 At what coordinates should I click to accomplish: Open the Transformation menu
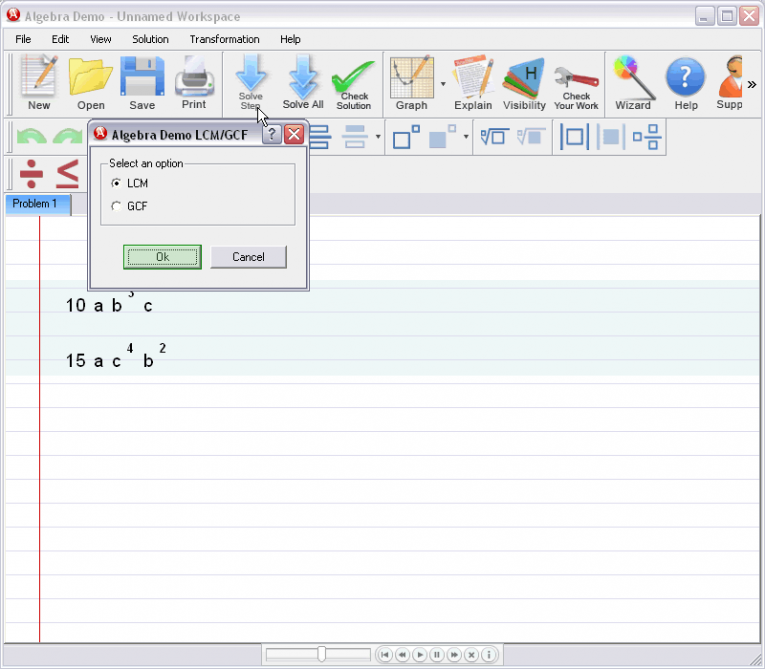coord(224,39)
